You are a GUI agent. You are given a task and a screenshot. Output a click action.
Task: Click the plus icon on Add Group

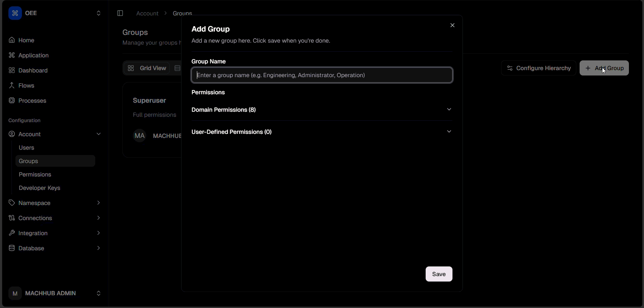point(588,68)
